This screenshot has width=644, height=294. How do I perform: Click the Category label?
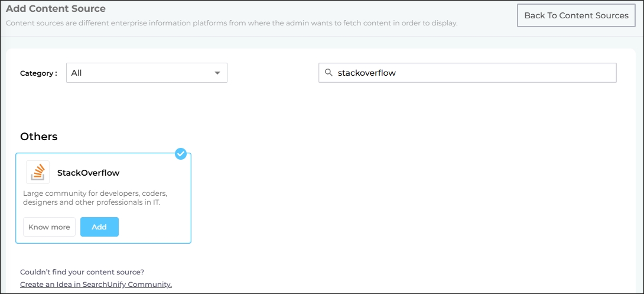38,73
